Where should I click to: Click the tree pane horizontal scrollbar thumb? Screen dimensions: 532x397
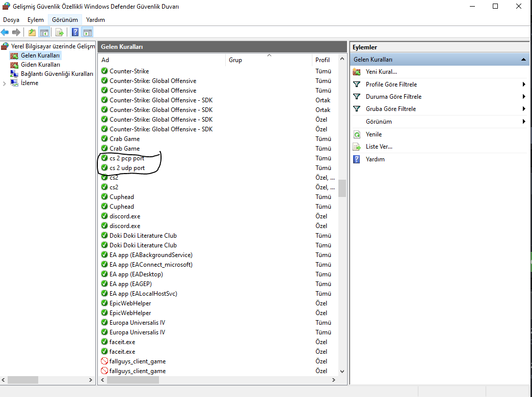pyautogui.click(x=23, y=380)
